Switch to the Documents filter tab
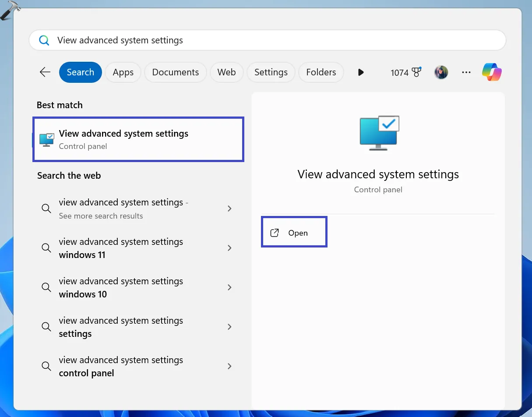The width and height of the screenshot is (532, 417). click(x=175, y=72)
